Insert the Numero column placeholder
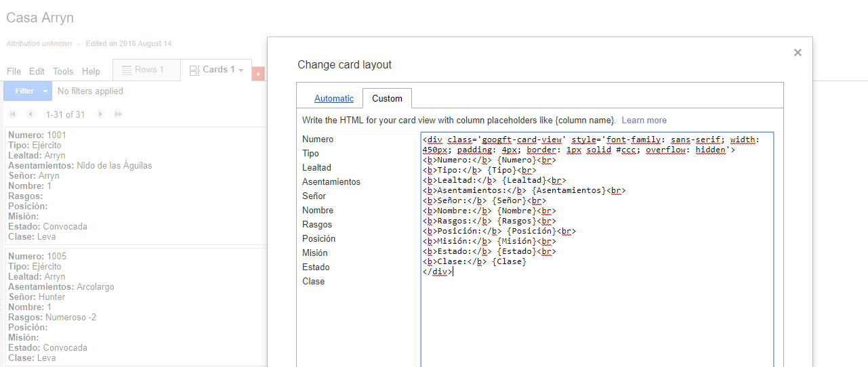The image size is (868, 367). pos(318,139)
